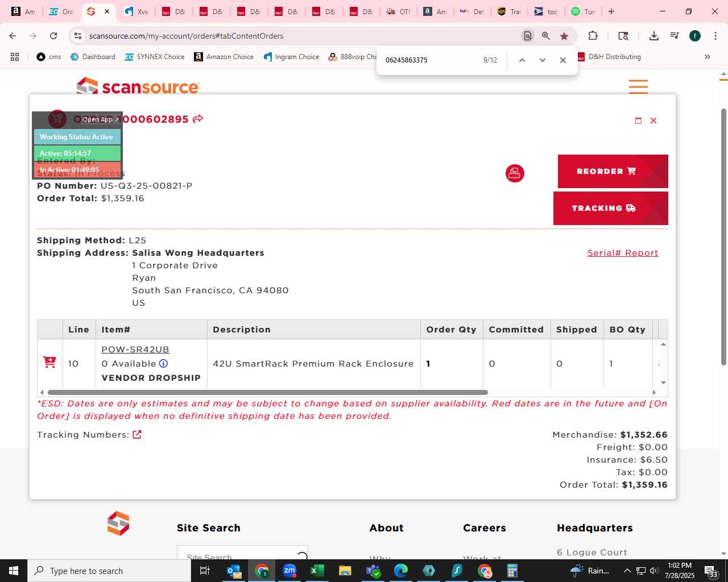The width and height of the screenshot is (728, 582).
Task: Close the active ScanSource tab
Action: [x=106, y=11]
